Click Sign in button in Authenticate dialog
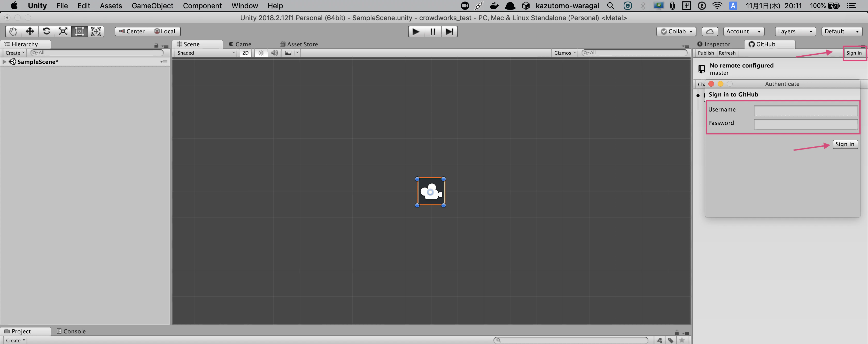The height and width of the screenshot is (344, 868). 845,144
